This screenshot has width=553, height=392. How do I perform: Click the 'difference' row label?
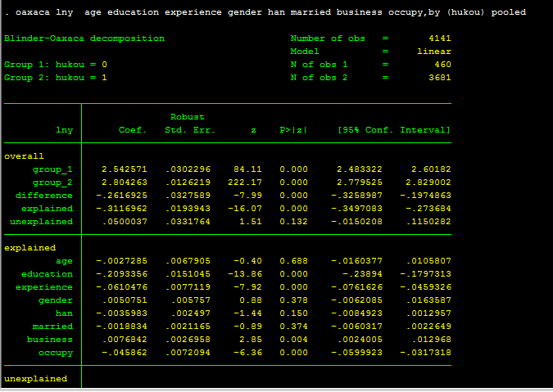click(44, 196)
